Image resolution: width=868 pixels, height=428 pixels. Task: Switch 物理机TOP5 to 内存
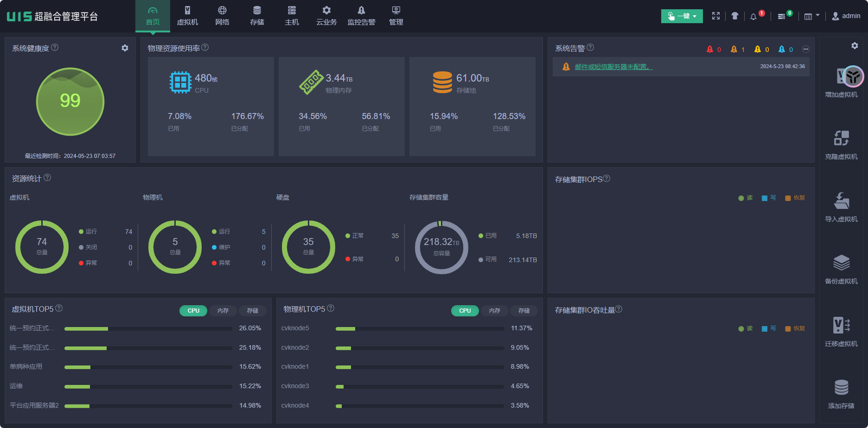click(495, 311)
